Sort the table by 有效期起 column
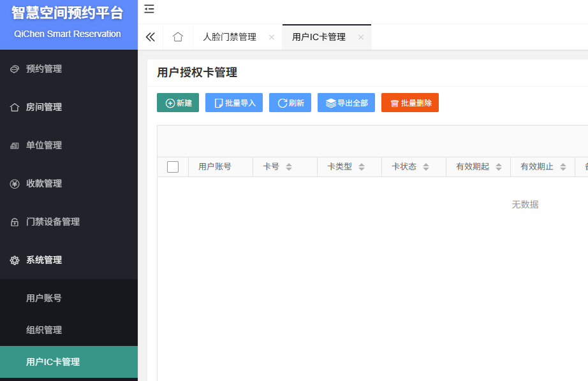 tap(498, 167)
